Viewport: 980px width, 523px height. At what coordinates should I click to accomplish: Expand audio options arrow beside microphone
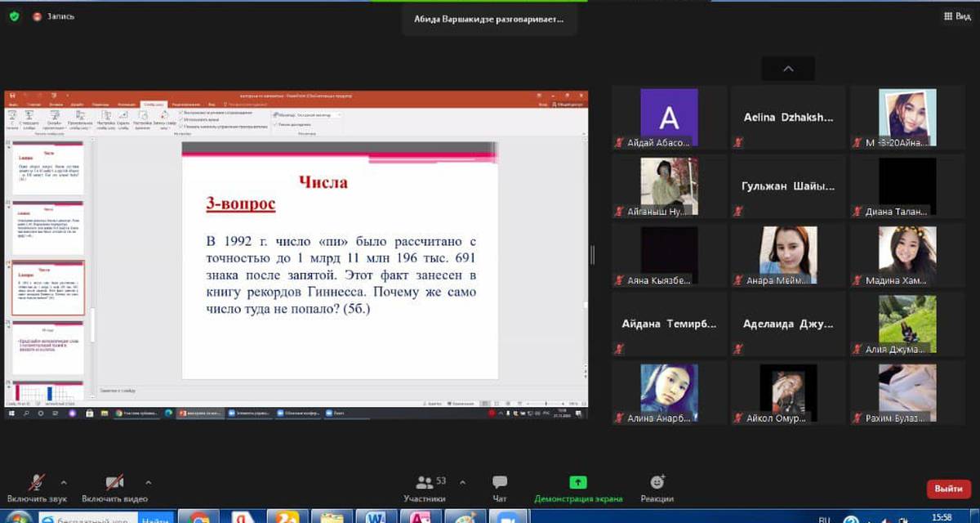65,482
